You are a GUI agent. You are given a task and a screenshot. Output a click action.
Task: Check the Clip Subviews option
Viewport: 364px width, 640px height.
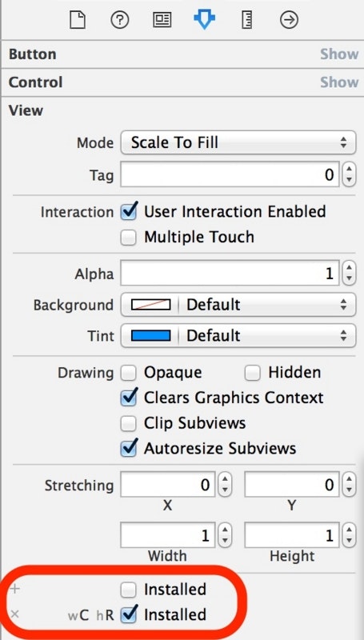tap(129, 423)
